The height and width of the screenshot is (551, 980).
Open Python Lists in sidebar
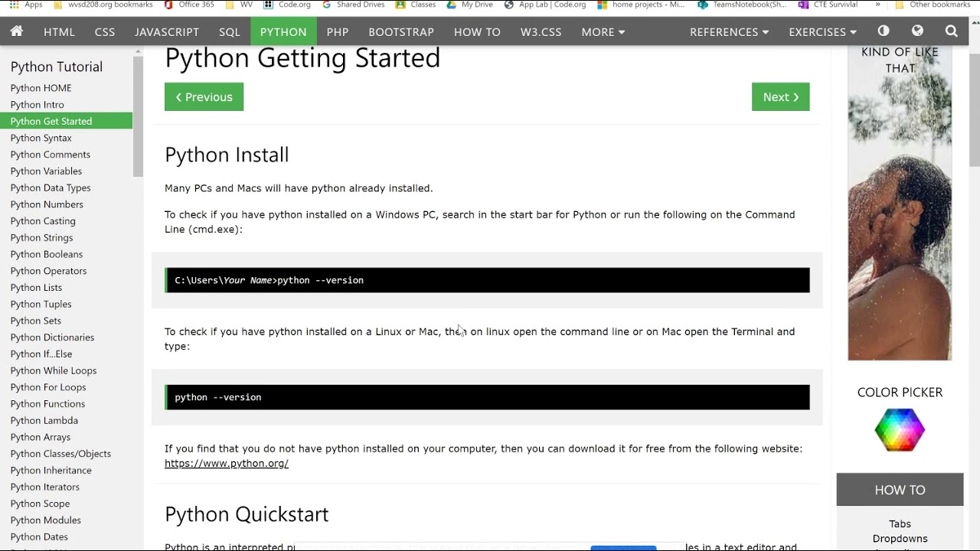click(36, 288)
